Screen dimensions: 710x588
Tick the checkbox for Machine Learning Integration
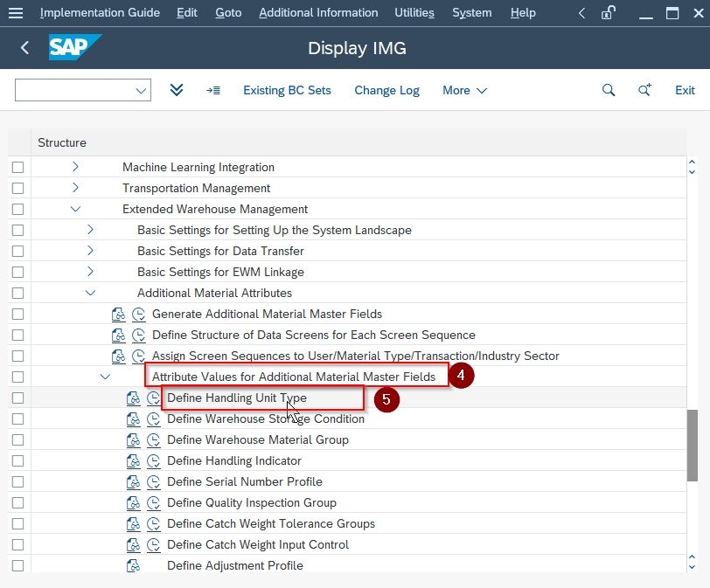pyautogui.click(x=17, y=168)
